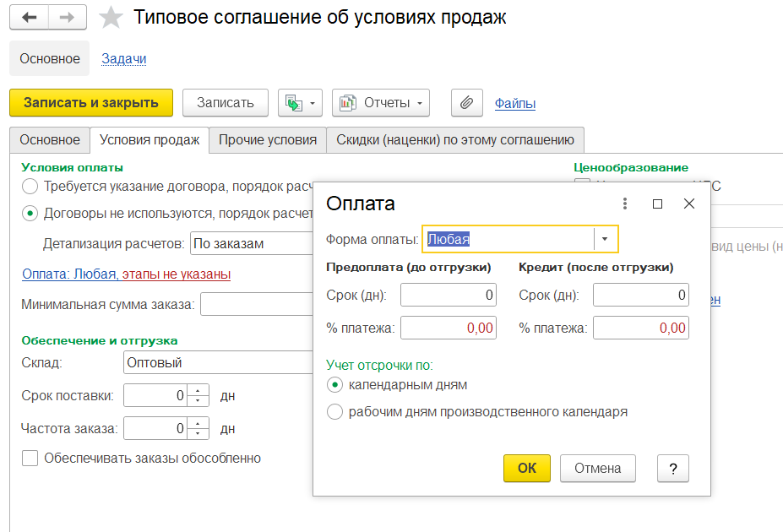Click the Предоплата Срок (дн) field
This screenshot has width=783, height=532.
pos(449,295)
